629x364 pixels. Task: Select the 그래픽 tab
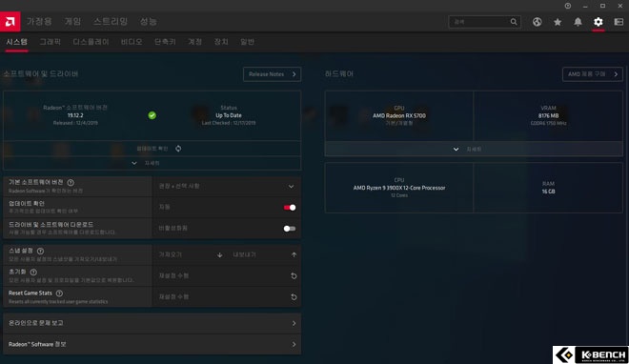click(51, 42)
